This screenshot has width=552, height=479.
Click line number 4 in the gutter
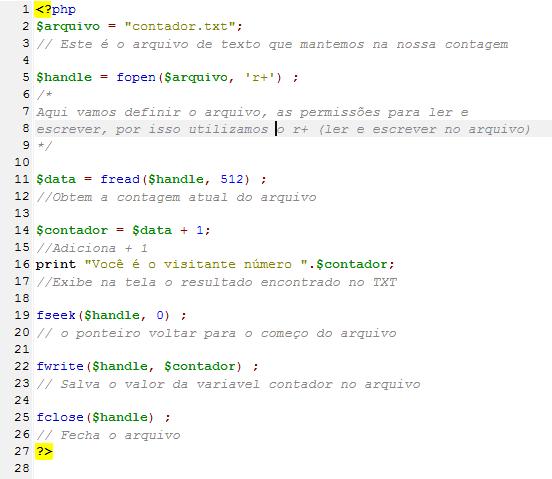(26, 60)
